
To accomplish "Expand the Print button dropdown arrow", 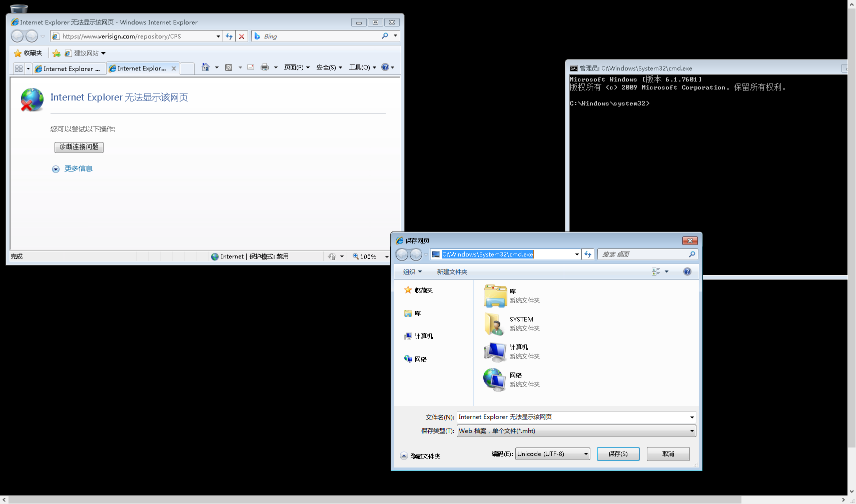I will pyautogui.click(x=276, y=67).
